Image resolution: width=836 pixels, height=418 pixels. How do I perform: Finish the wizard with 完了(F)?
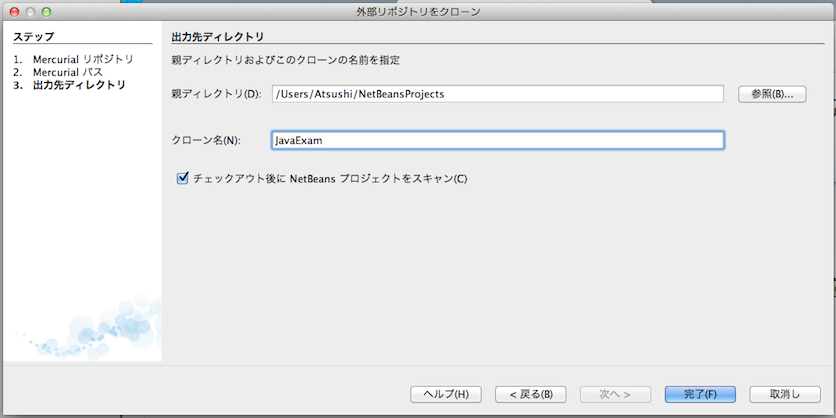tap(699, 394)
